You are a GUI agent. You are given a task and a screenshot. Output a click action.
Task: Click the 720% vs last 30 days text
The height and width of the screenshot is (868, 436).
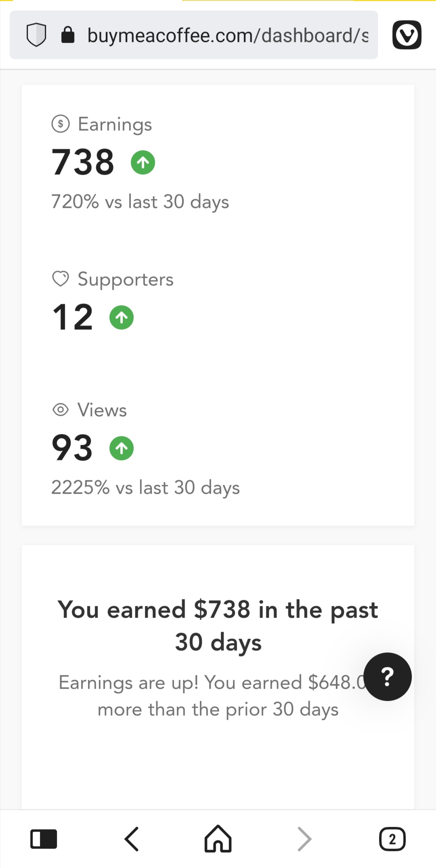(x=140, y=201)
